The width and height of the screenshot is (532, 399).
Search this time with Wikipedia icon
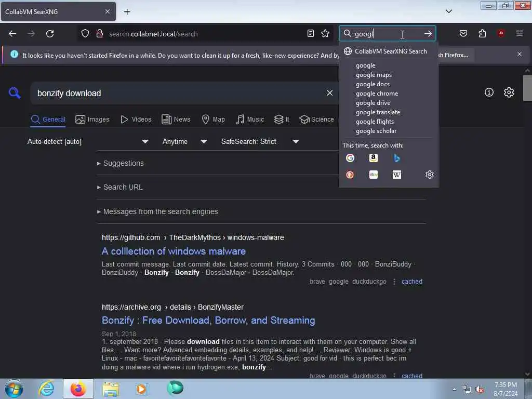point(396,175)
